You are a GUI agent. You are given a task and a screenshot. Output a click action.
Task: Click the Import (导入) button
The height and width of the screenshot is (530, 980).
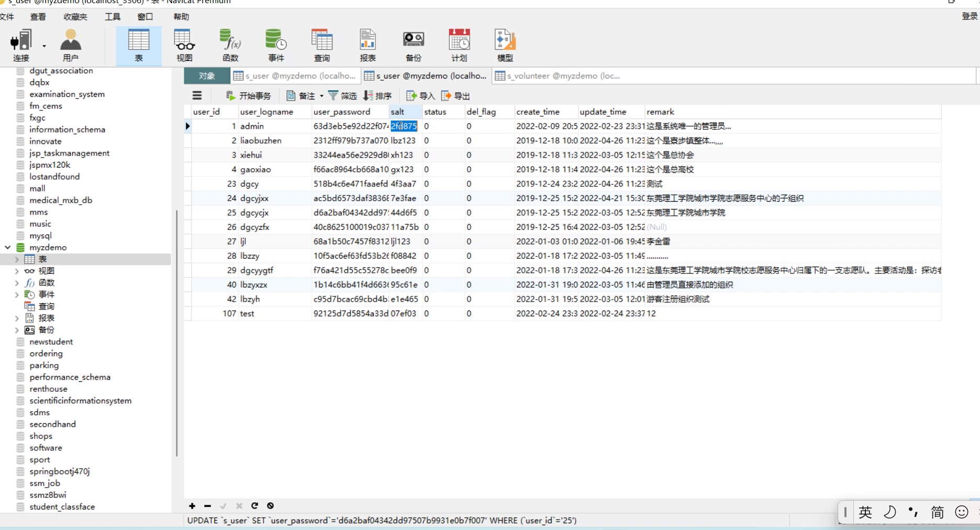421,96
